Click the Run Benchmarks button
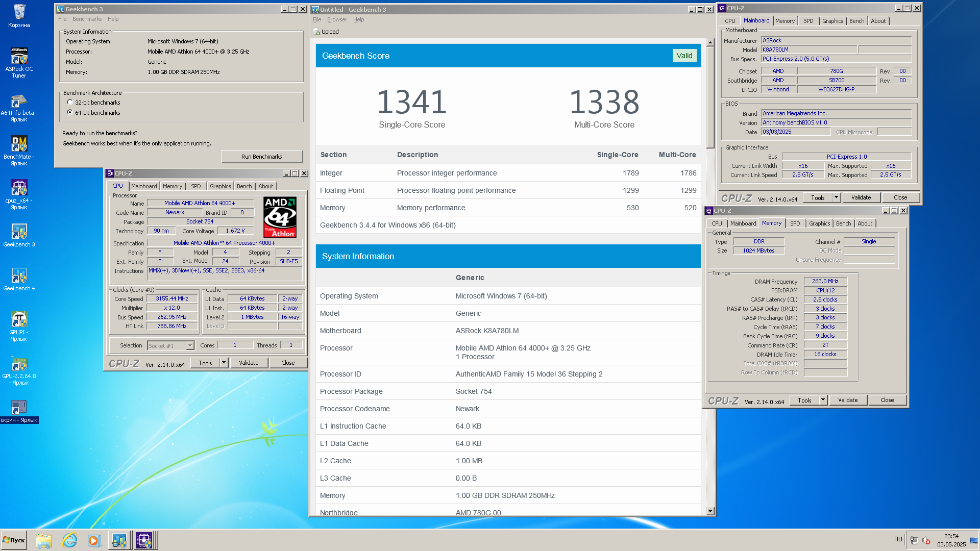Screen dimensions: 980x551 (x=262, y=157)
